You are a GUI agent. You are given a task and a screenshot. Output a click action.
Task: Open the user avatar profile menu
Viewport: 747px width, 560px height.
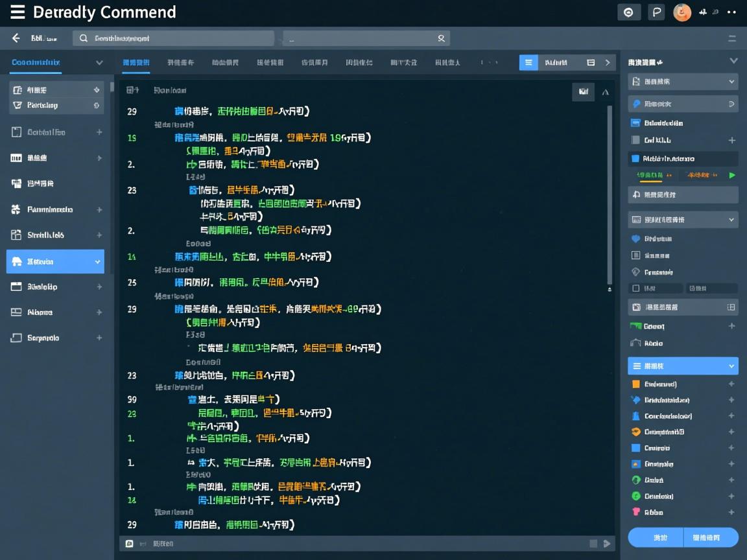point(682,12)
